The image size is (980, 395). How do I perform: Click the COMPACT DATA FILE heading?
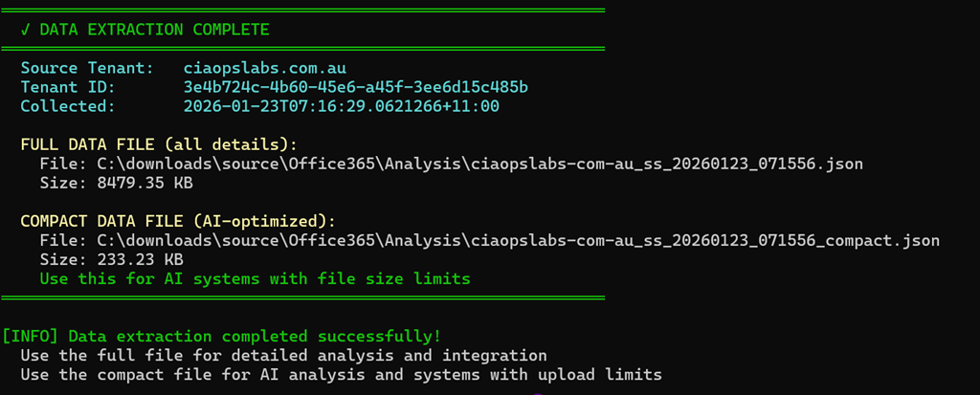179,221
